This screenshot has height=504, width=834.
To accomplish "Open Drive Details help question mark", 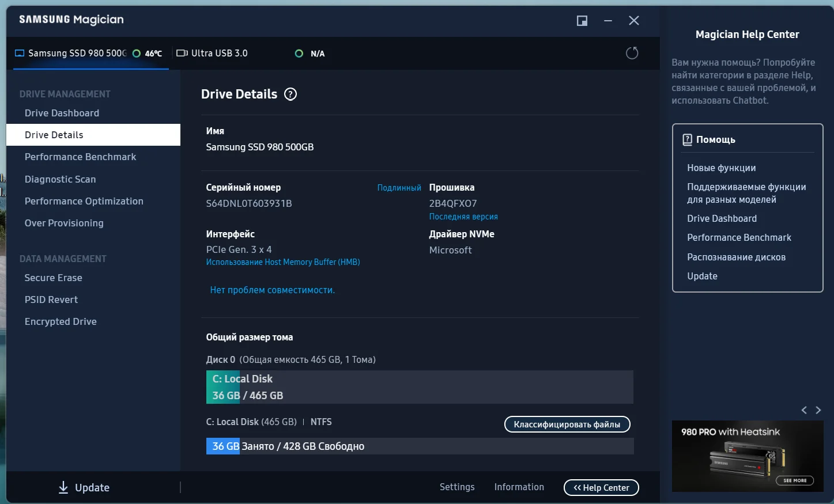I will [x=290, y=94].
